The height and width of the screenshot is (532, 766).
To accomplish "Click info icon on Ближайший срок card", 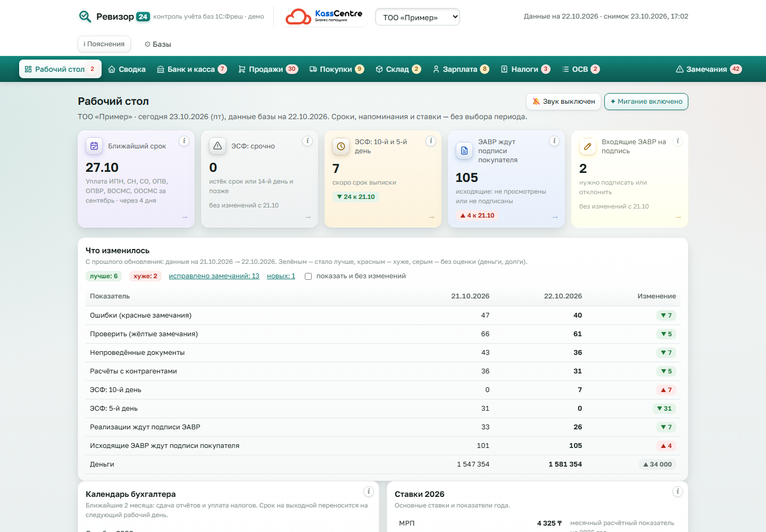I will click(x=184, y=141).
